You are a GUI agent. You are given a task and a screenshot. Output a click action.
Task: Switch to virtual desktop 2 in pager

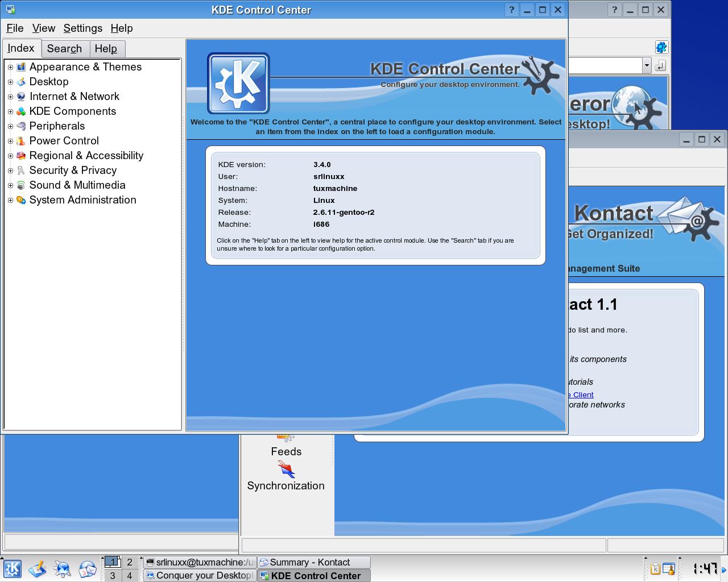click(x=130, y=562)
